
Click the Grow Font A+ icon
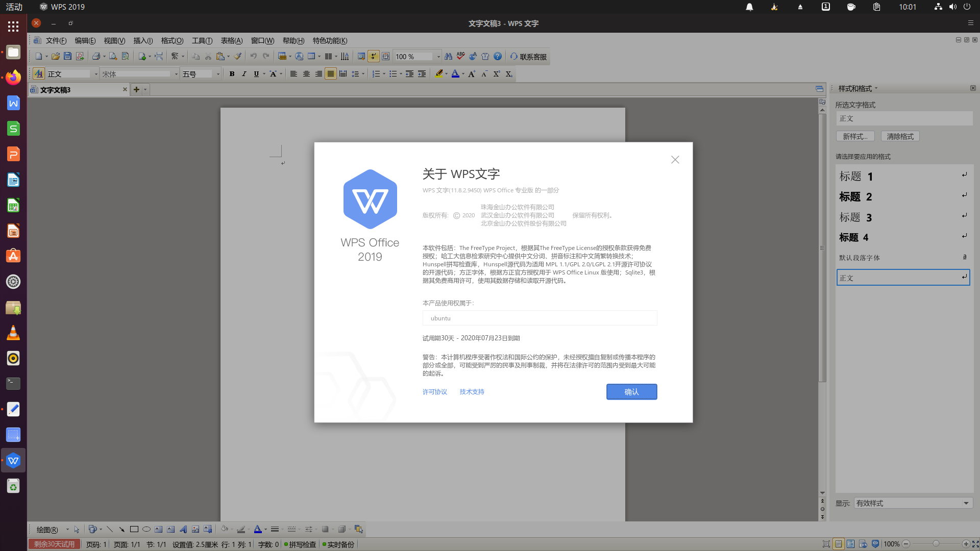[x=472, y=74]
